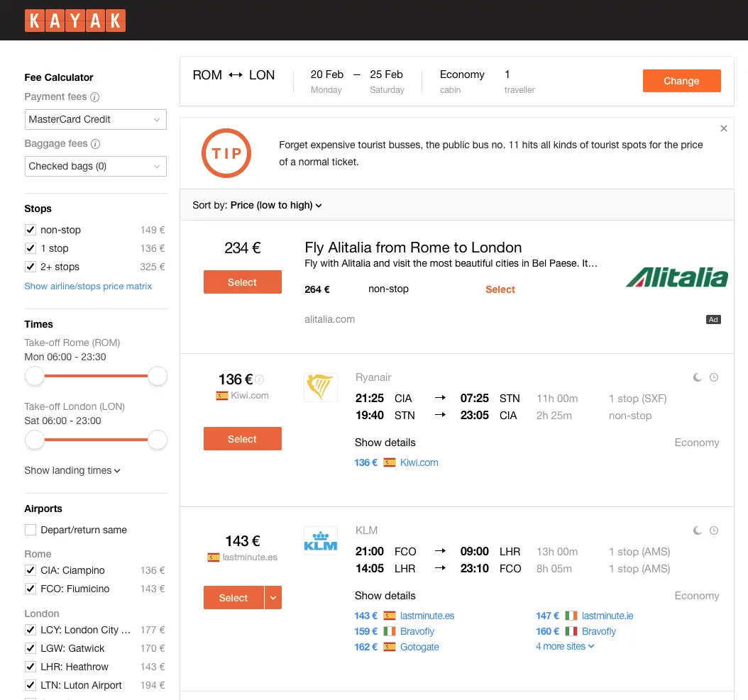Click the KAYAK logo
The width and height of the screenshot is (748, 700).
click(75, 21)
